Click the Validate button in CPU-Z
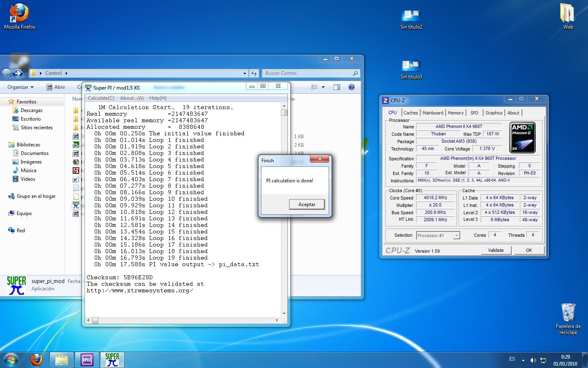The width and height of the screenshot is (588, 368). pos(496,250)
